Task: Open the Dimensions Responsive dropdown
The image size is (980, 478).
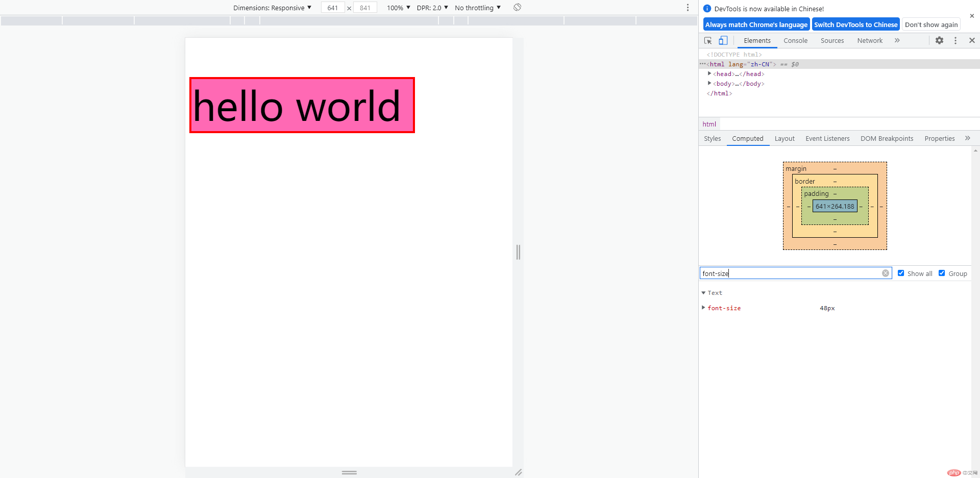Action: click(272, 8)
